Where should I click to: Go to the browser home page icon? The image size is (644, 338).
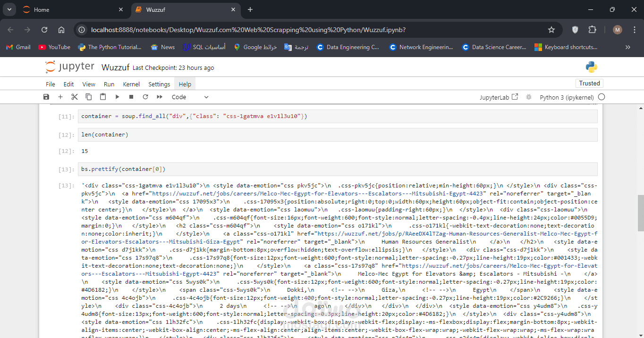tap(61, 30)
